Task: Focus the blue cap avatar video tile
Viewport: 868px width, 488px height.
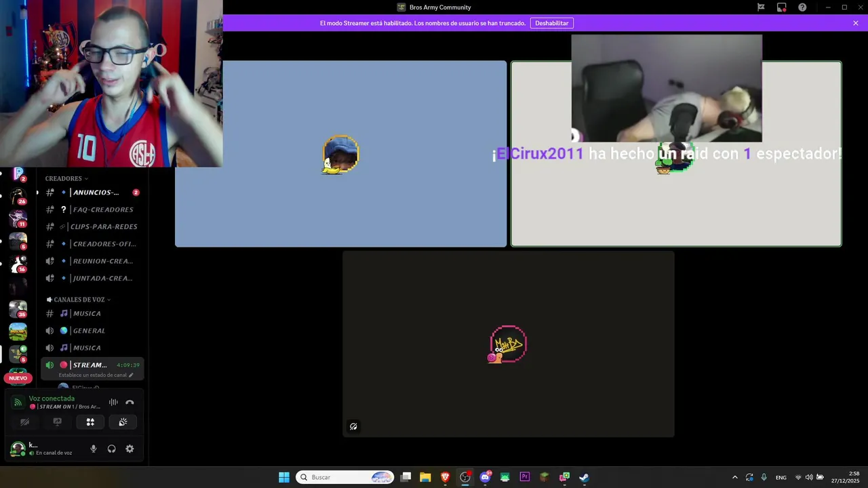Action: pyautogui.click(x=340, y=154)
